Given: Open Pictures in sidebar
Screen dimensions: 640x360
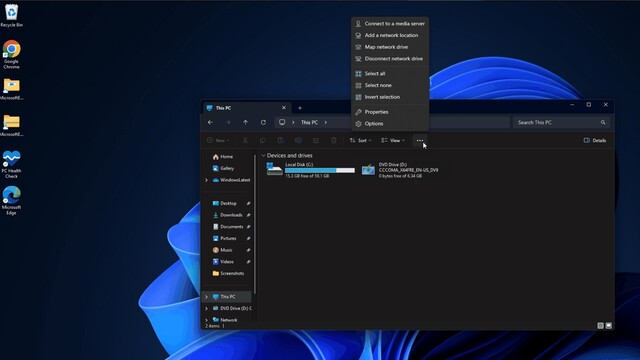Looking at the screenshot, I should point(225,238).
